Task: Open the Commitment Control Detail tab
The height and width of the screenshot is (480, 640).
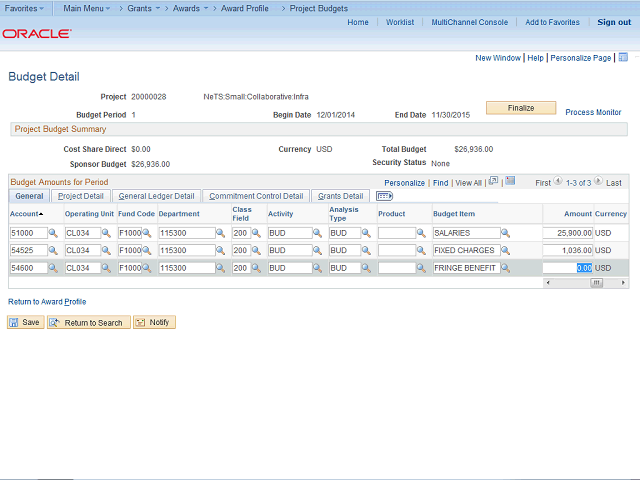Action: pyautogui.click(x=256, y=196)
